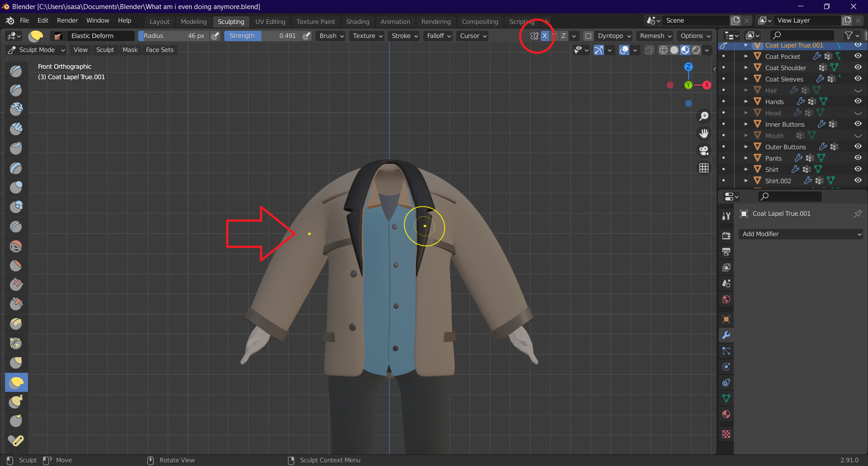The height and width of the screenshot is (466, 868).
Task: Select the topmost Draw brush tool
Action: tap(16, 71)
